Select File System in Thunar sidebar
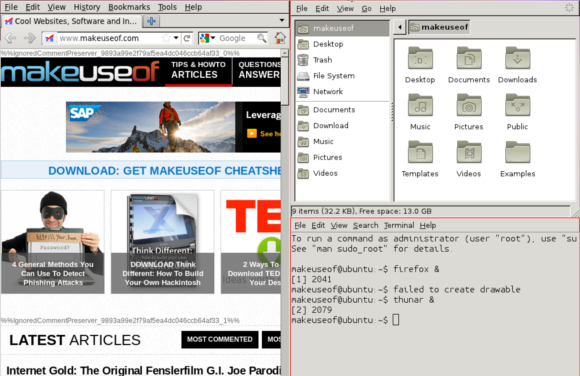Viewport: 580px width, 376px height. point(342,75)
